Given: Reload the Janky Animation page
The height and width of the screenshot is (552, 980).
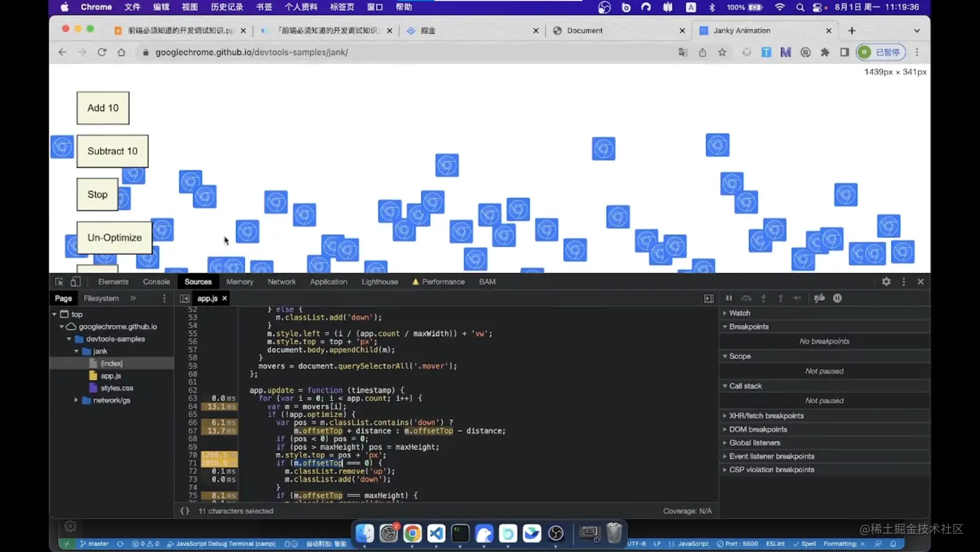Looking at the screenshot, I should click(x=102, y=52).
